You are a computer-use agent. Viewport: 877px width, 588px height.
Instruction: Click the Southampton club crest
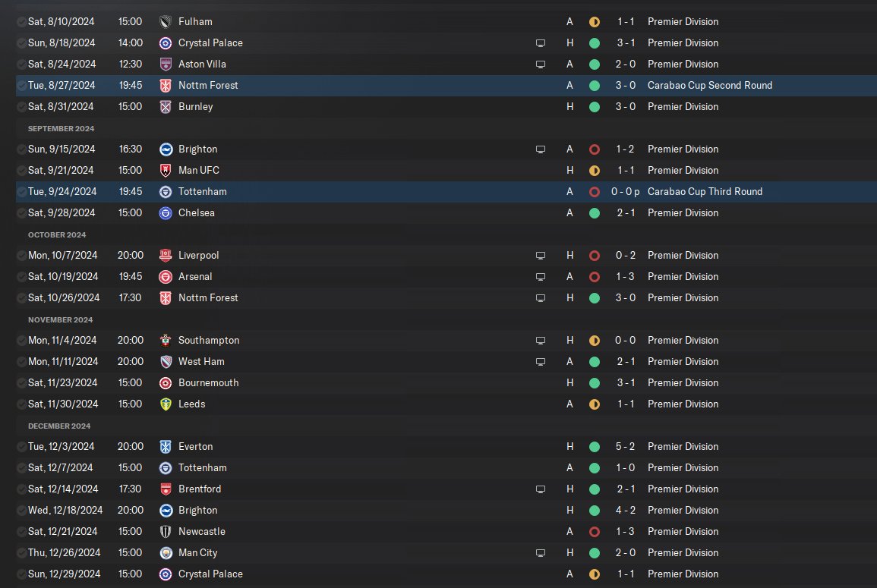[x=166, y=341]
